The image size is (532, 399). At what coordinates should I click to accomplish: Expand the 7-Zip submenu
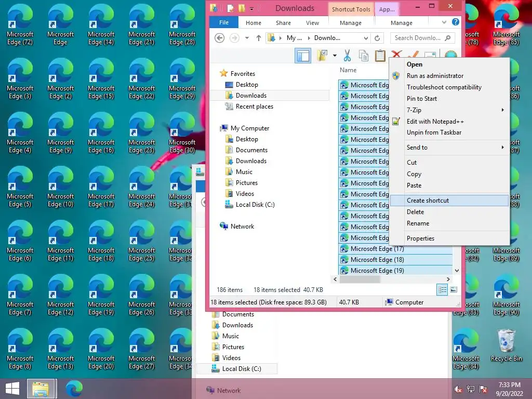[x=502, y=110]
